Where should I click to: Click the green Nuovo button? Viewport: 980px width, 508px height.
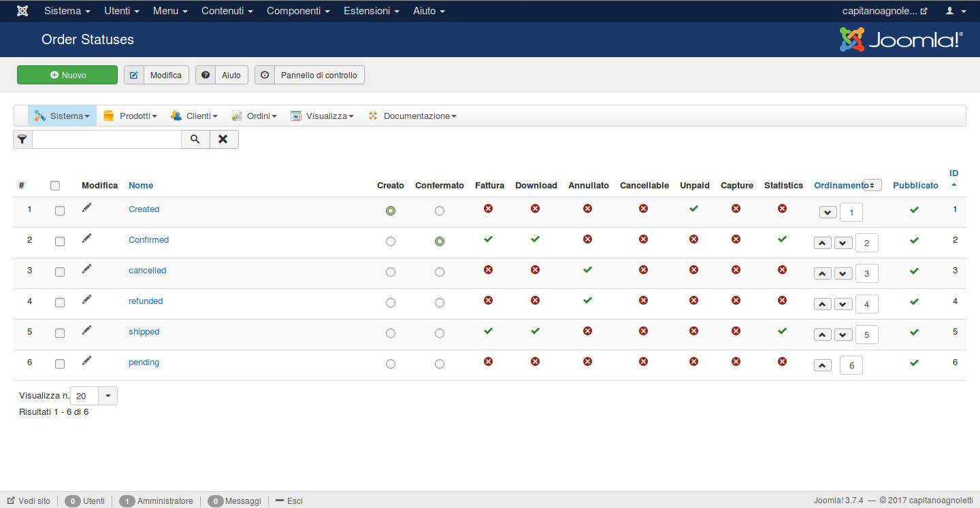point(67,75)
